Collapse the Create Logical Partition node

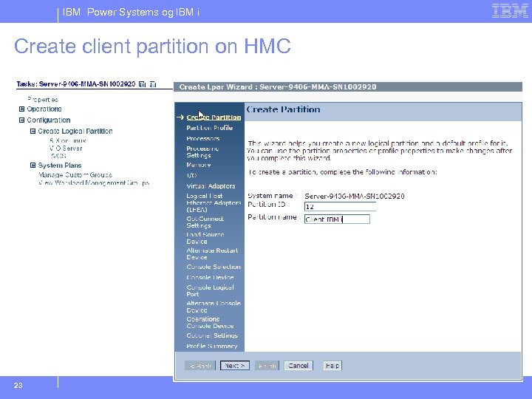(x=33, y=132)
